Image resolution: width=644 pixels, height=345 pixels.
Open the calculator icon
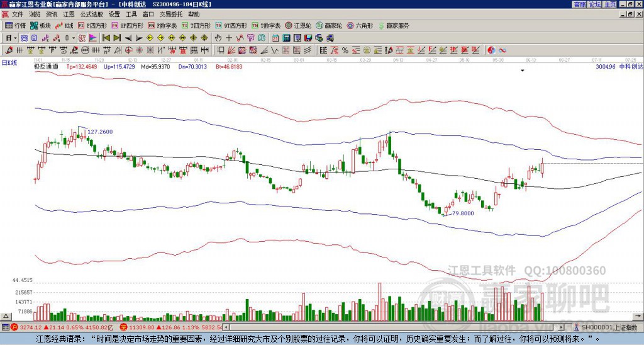[x=286, y=38]
